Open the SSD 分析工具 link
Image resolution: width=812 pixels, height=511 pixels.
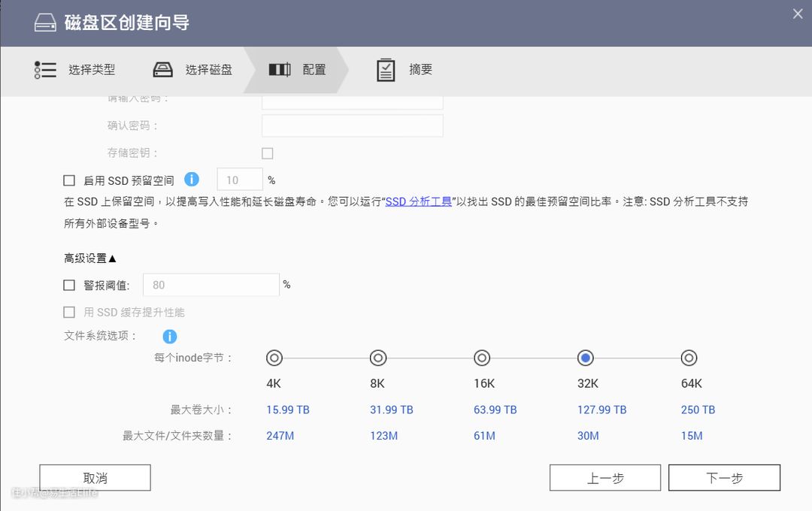(x=418, y=202)
